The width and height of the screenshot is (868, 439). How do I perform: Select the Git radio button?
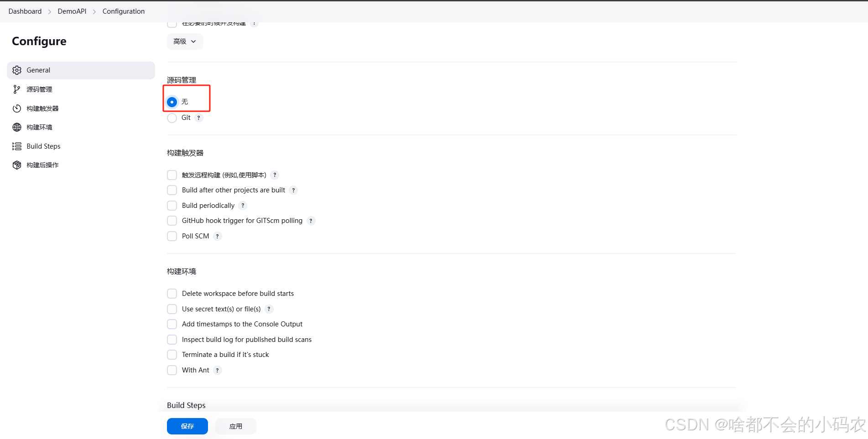point(172,118)
